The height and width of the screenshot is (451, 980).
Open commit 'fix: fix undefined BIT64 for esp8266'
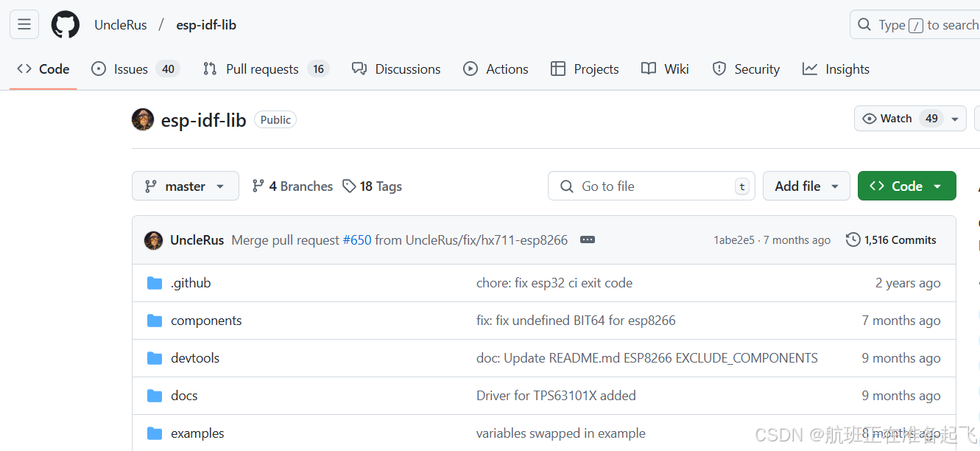pyautogui.click(x=576, y=321)
